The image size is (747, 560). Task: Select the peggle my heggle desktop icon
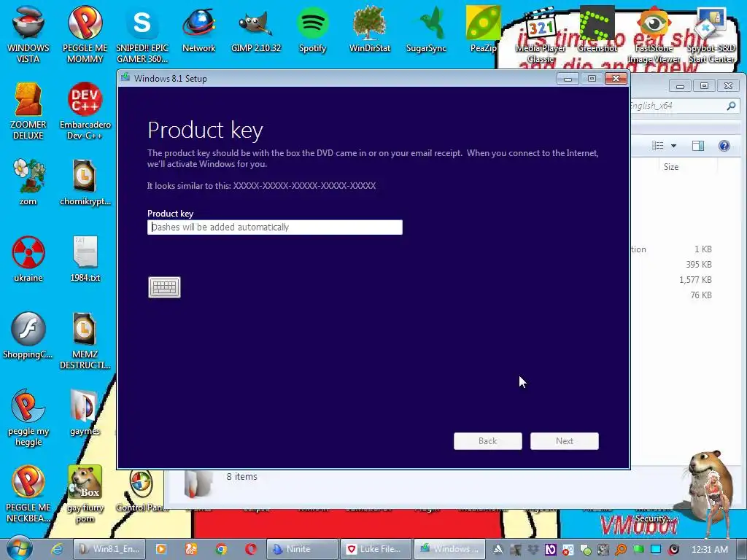(x=28, y=417)
